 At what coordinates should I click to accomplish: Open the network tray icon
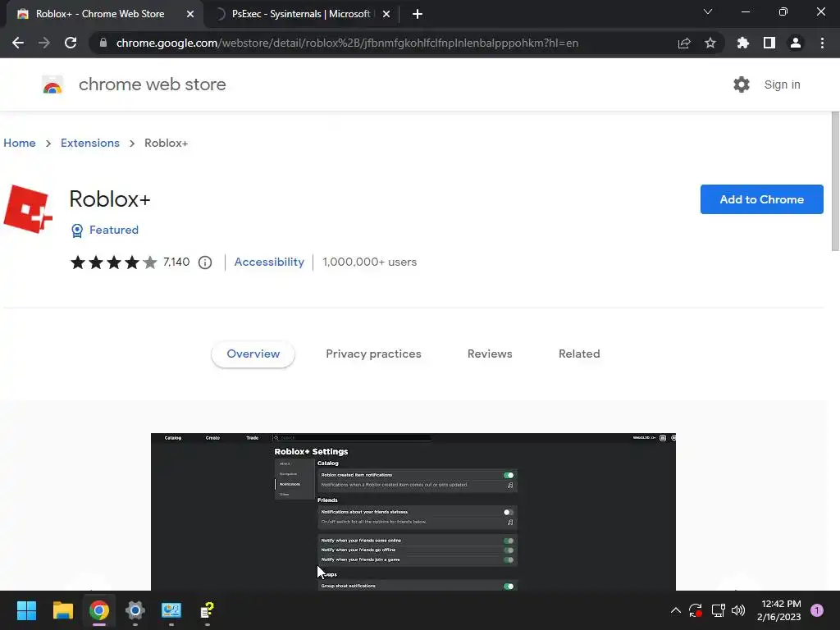point(718,610)
